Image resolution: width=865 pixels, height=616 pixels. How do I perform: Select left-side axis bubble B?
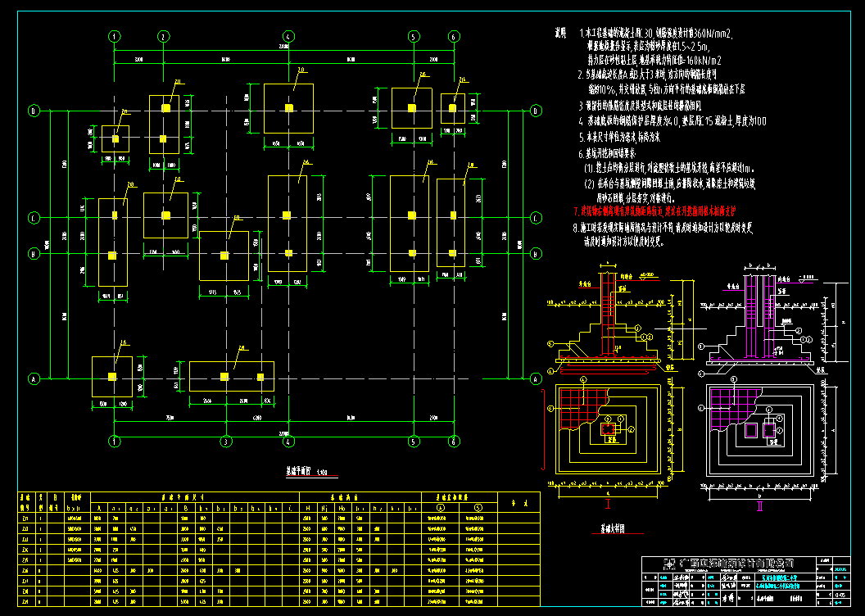[x=34, y=254]
